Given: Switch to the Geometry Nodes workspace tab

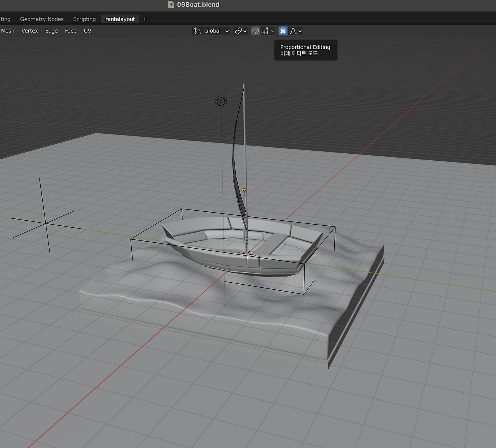Looking at the screenshot, I should (42, 19).
